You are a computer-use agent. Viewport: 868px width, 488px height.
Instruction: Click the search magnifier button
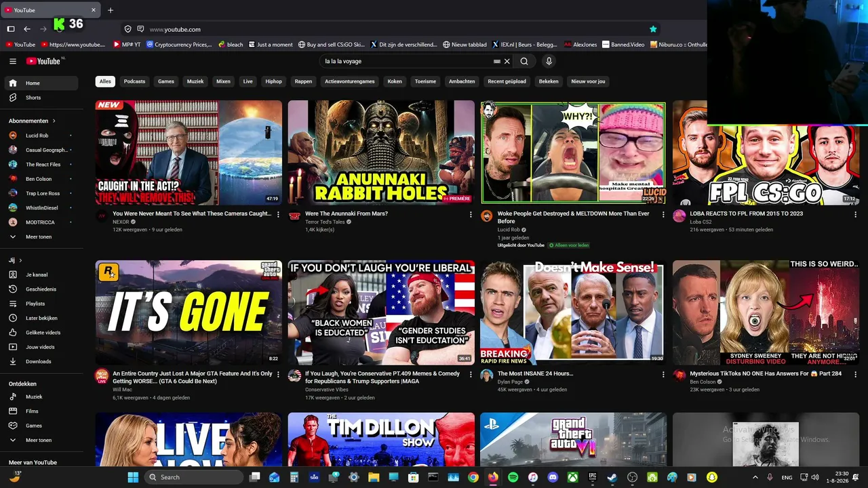pyautogui.click(x=524, y=61)
